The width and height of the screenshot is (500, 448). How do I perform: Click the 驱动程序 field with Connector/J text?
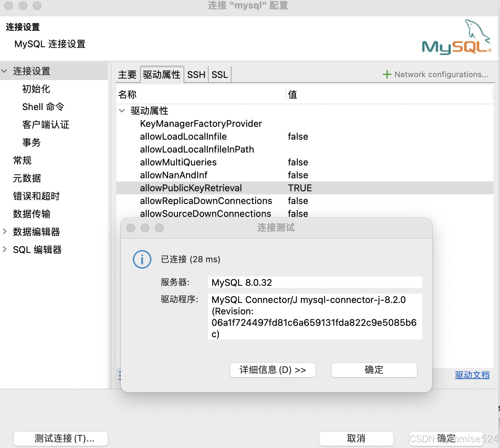coord(315,317)
